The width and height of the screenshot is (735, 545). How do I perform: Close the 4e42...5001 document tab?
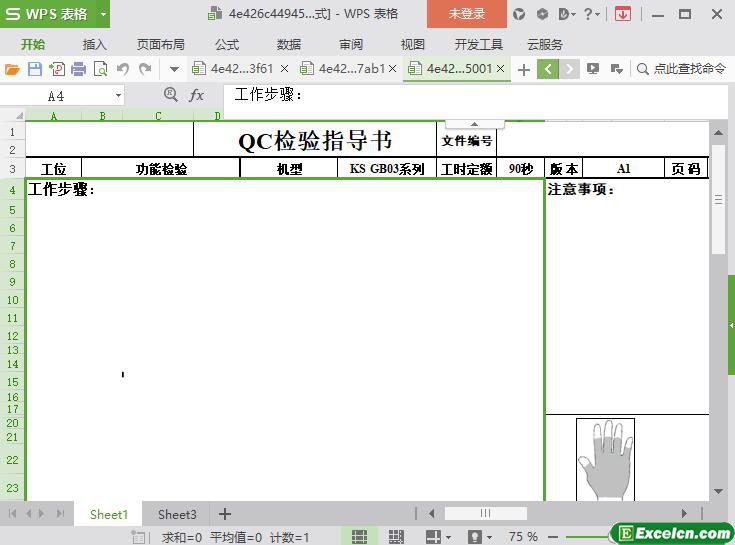[501, 69]
